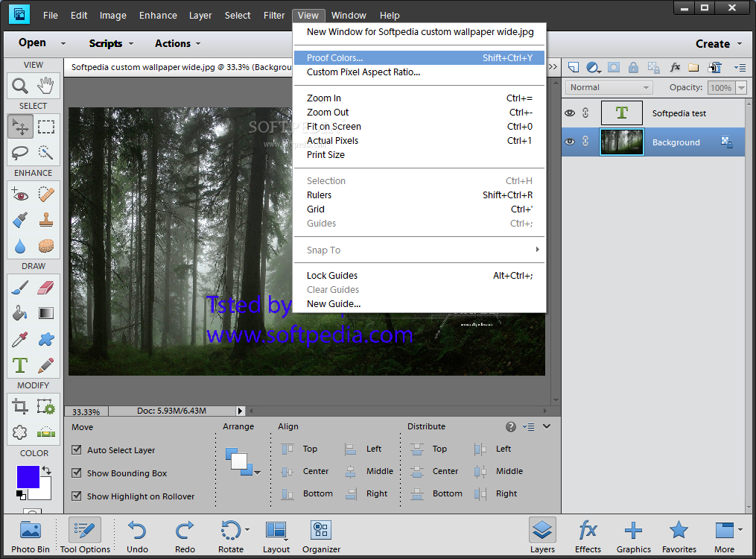The image size is (756, 559).
Task: Choose Fit on Screen menu item
Action: click(419, 127)
